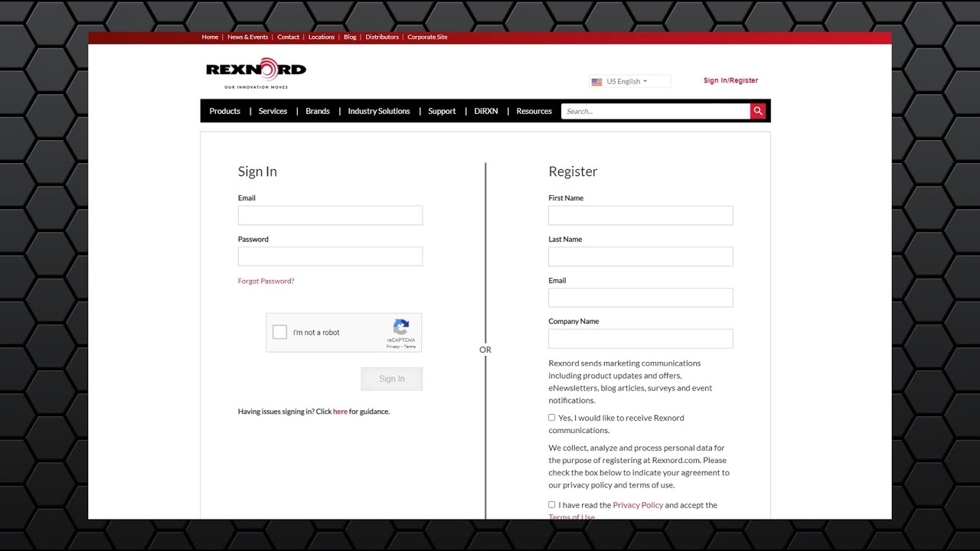The width and height of the screenshot is (980, 551).
Task: Open the Industry Solutions menu
Action: [379, 111]
